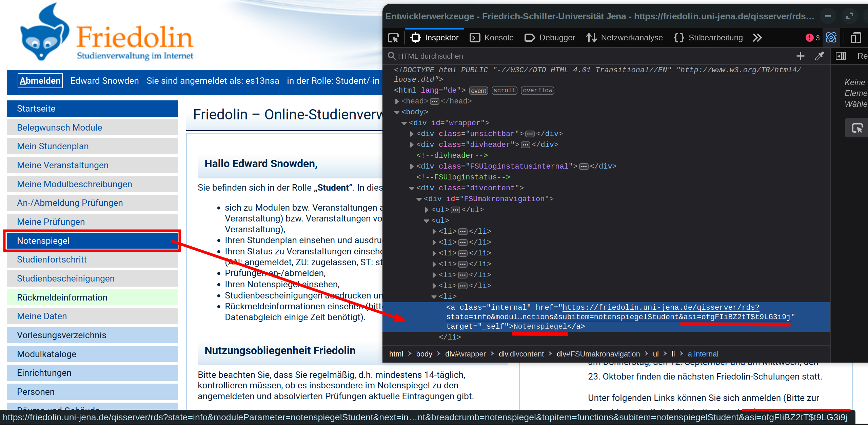Open Personen menu item
Screen dimensions: 868x425
[x=92, y=392]
